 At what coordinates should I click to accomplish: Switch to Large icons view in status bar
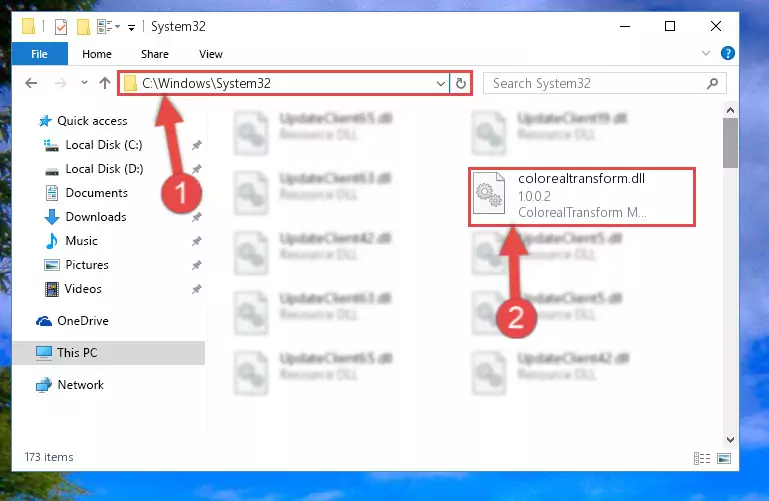click(724, 458)
